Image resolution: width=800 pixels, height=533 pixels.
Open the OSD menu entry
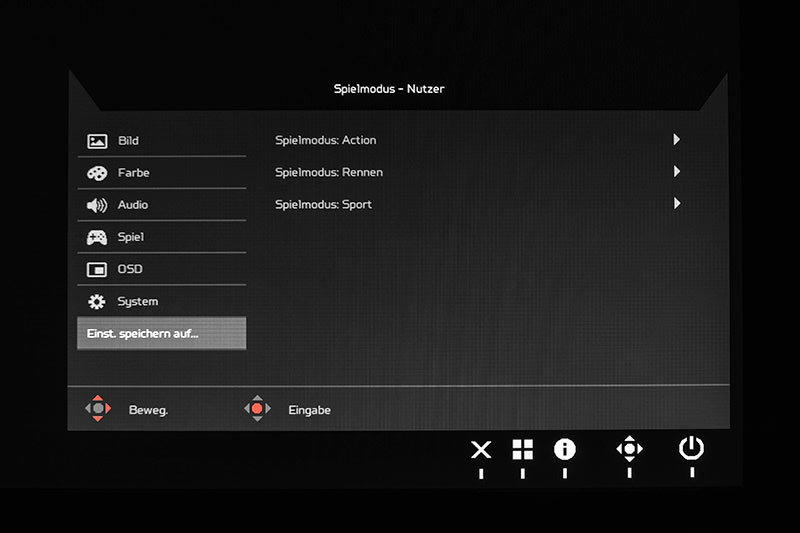click(162, 269)
